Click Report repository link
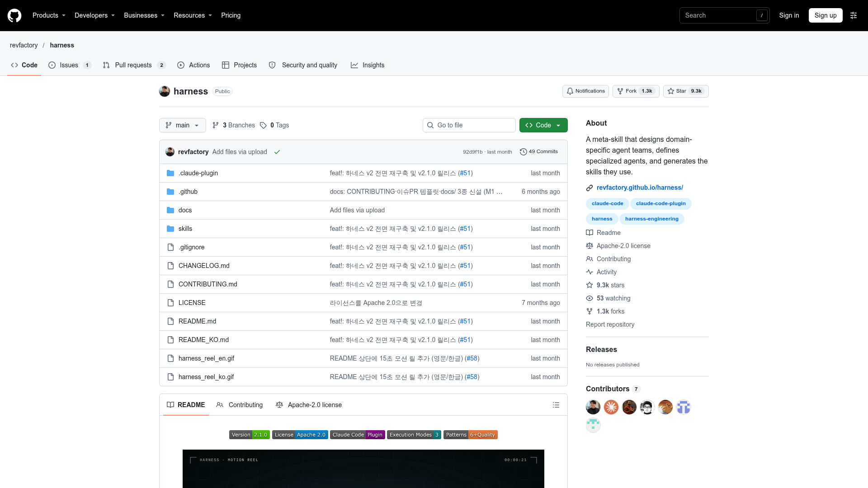The width and height of the screenshot is (868, 488). pyautogui.click(x=610, y=324)
